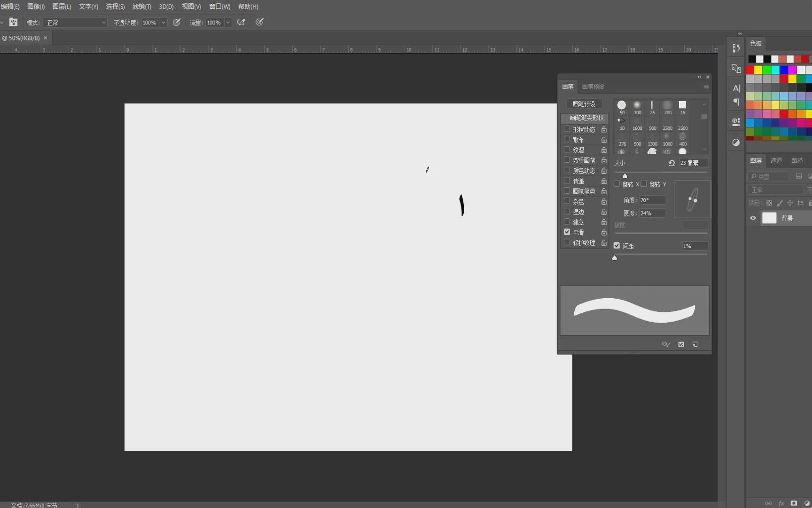Switch to the 通道 tab

point(776,160)
